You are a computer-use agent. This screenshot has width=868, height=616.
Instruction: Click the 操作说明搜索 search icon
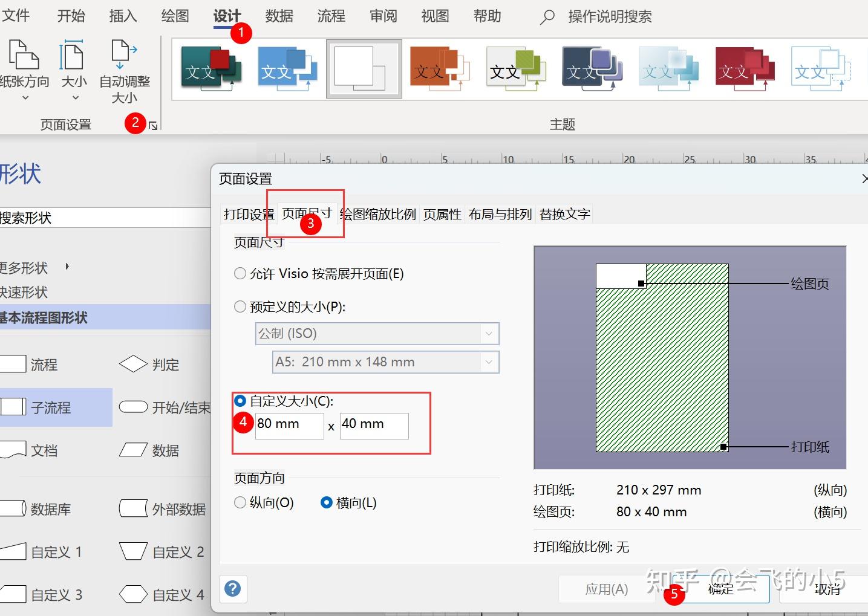click(546, 16)
